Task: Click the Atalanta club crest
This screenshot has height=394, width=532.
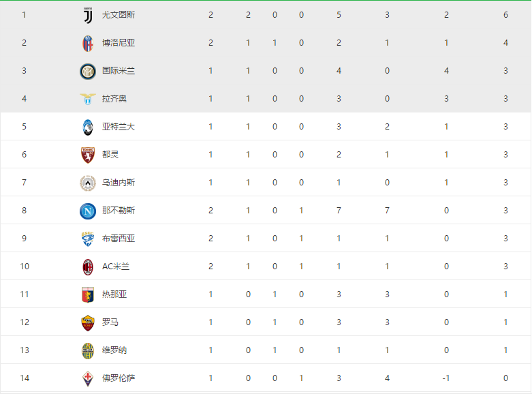Action: [x=88, y=127]
